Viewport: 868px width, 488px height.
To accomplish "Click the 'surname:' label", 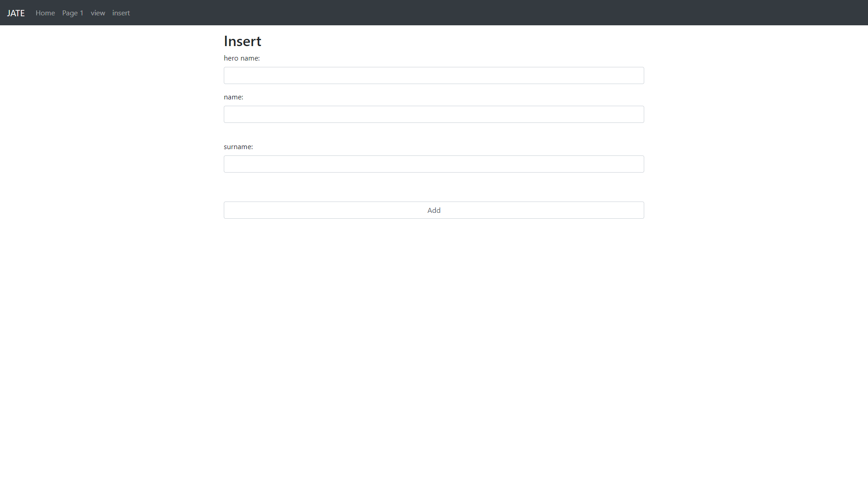I will point(238,147).
